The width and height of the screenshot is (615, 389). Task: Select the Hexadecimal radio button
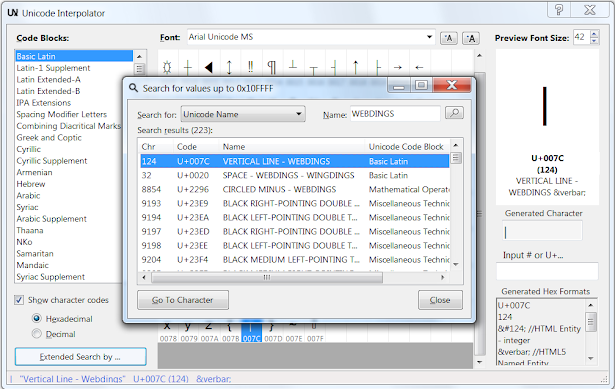pos(36,318)
